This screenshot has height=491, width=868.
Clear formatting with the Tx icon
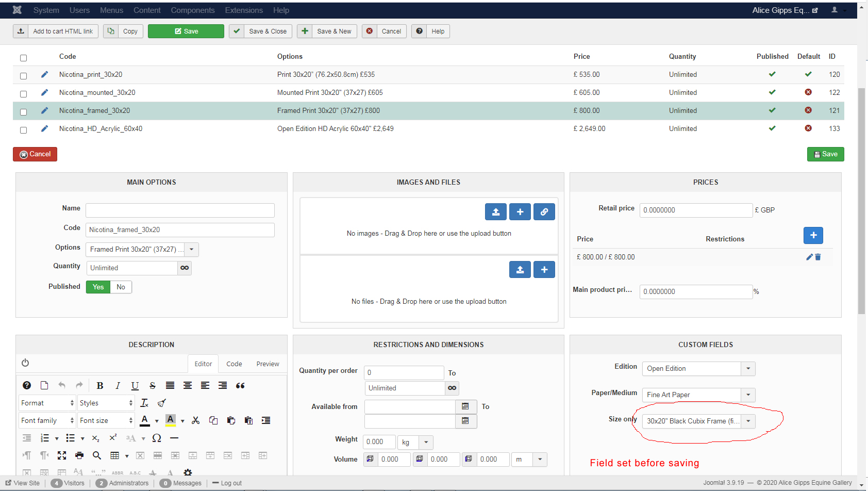(144, 403)
